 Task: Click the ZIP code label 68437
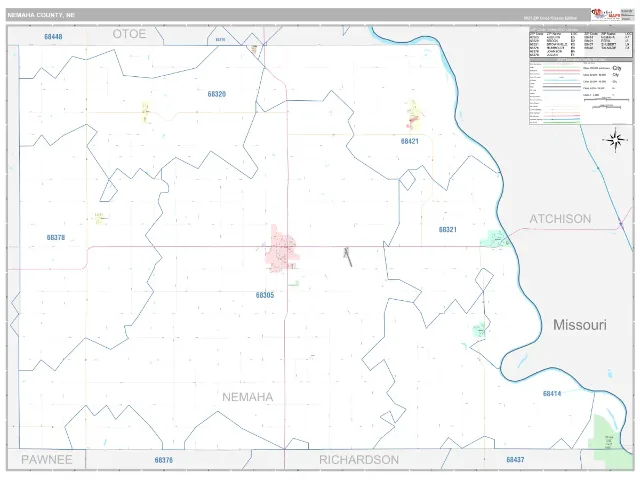(x=515, y=460)
